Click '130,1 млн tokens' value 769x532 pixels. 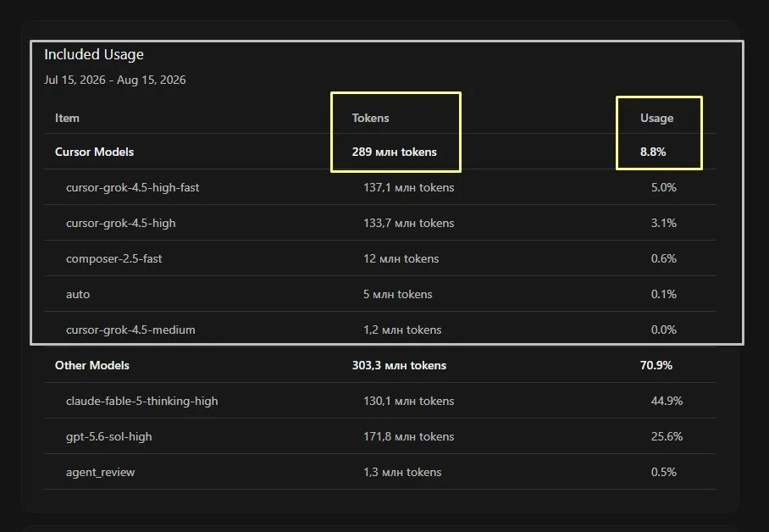tap(408, 401)
